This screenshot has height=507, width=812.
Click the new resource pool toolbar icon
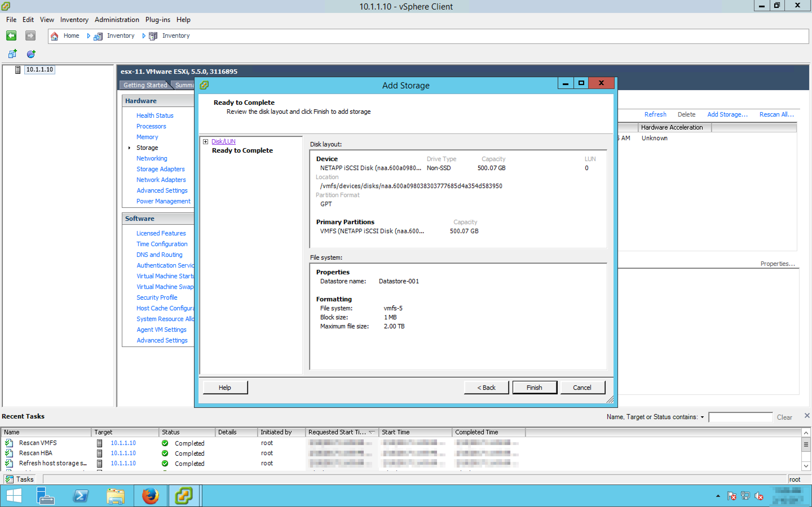click(31, 54)
